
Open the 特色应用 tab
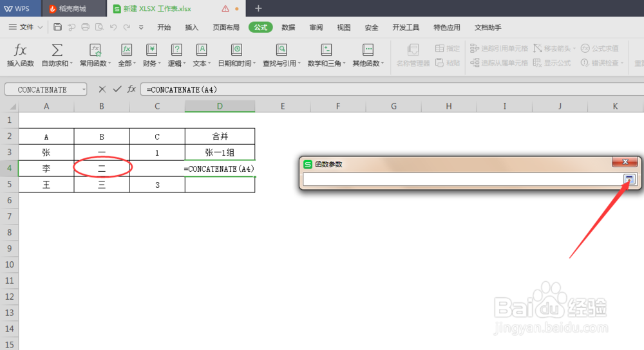tap(447, 28)
